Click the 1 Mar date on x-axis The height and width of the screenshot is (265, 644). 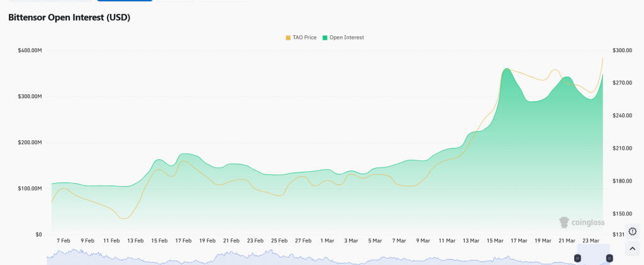click(327, 240)
